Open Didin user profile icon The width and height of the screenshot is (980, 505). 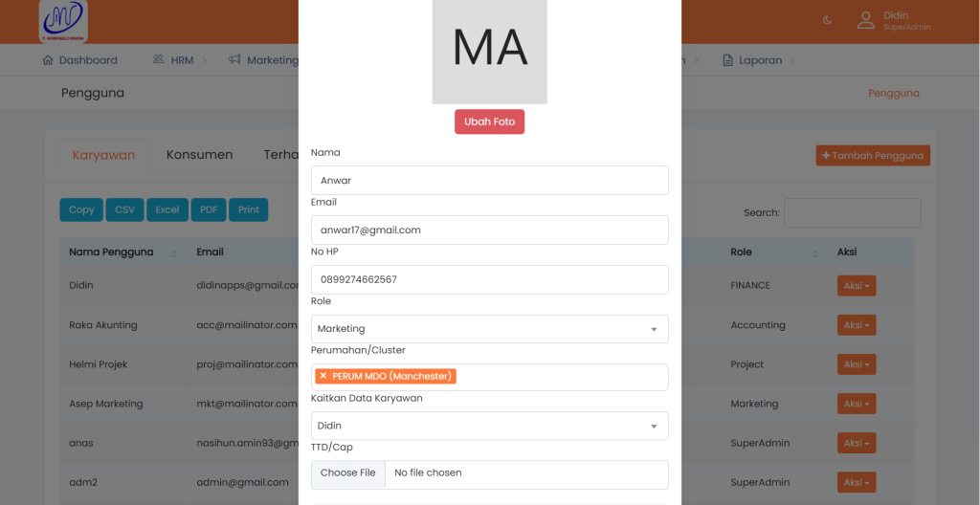pyautogui.click(x=865, y=20)
